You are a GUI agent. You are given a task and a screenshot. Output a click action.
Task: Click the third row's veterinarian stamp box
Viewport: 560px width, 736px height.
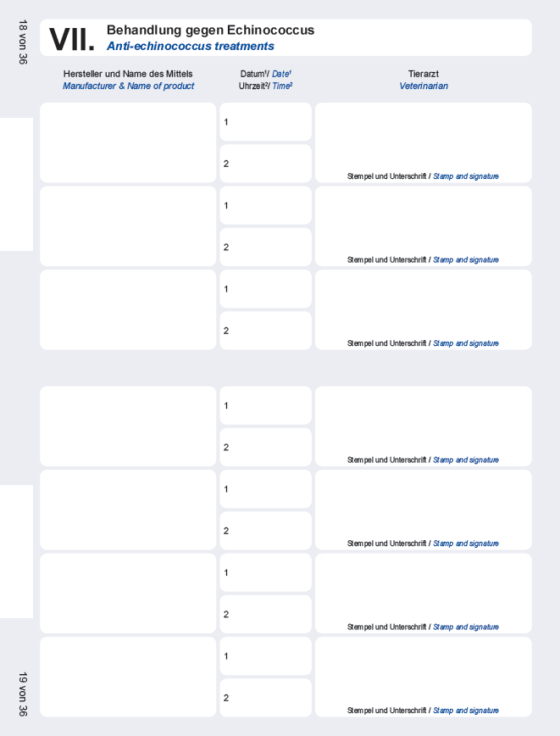(423, 305)
